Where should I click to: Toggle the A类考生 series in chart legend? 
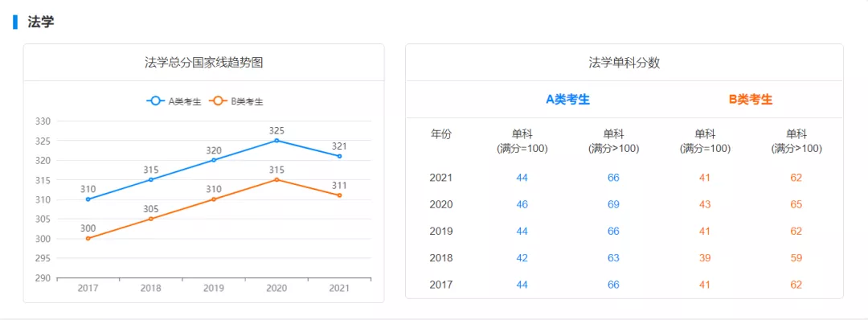click(174, 101)
